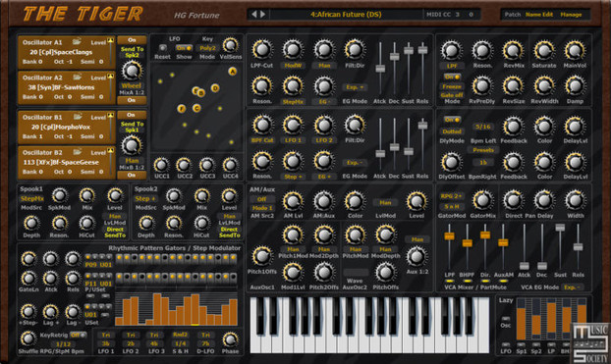This screenshot has height=364, width=611.
Task: Toggle the KeyRetrig Off switch
Action: click(78, 335)
